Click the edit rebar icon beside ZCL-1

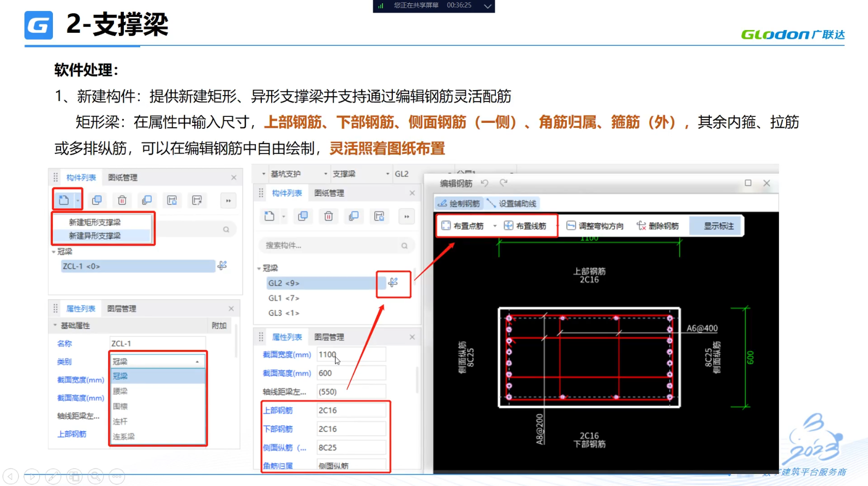coord(222,266)
